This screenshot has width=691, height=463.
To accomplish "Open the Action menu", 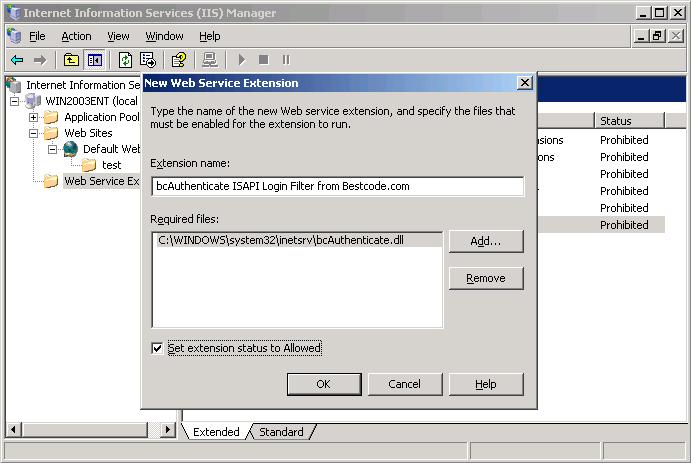I will tap(76, 36).
